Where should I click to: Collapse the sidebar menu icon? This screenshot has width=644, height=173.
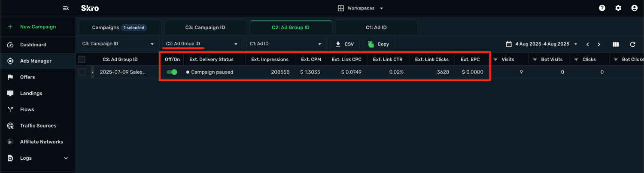pyautogui.click(x=66, y=8)
